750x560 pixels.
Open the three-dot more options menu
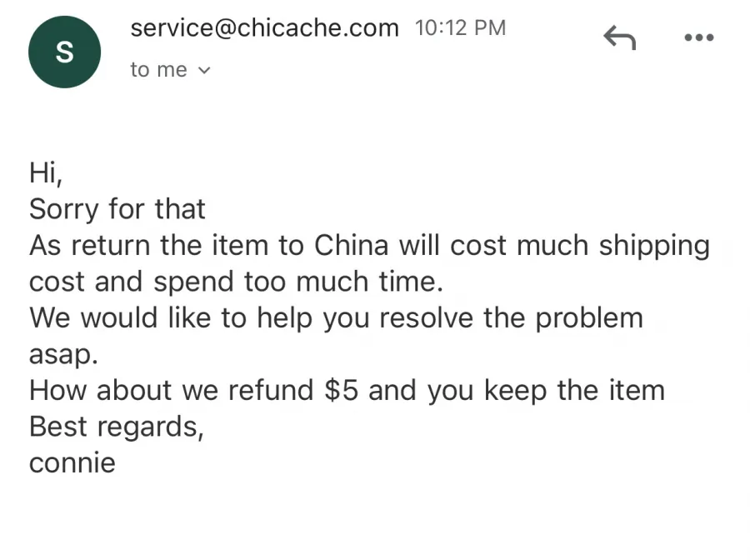point(699,37)
